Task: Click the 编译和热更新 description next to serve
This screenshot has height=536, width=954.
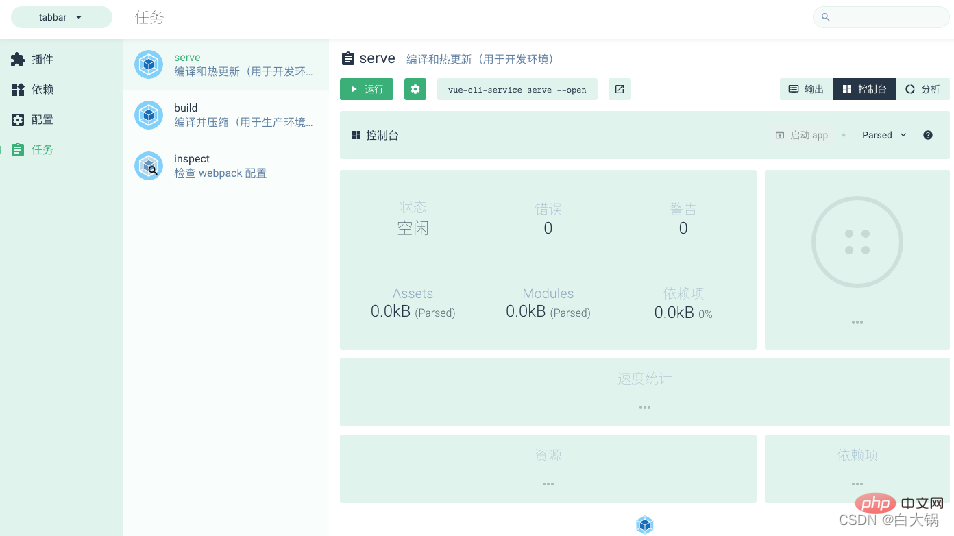Action: point(479,59)
